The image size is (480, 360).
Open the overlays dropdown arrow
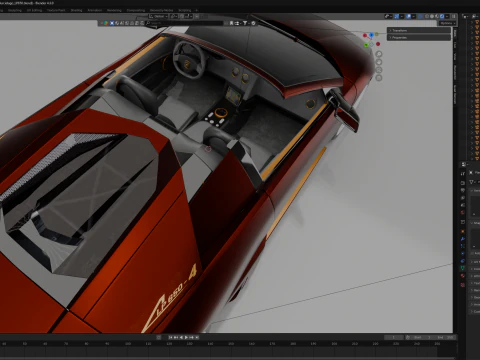pyautogui.click(x=414, y=16)
